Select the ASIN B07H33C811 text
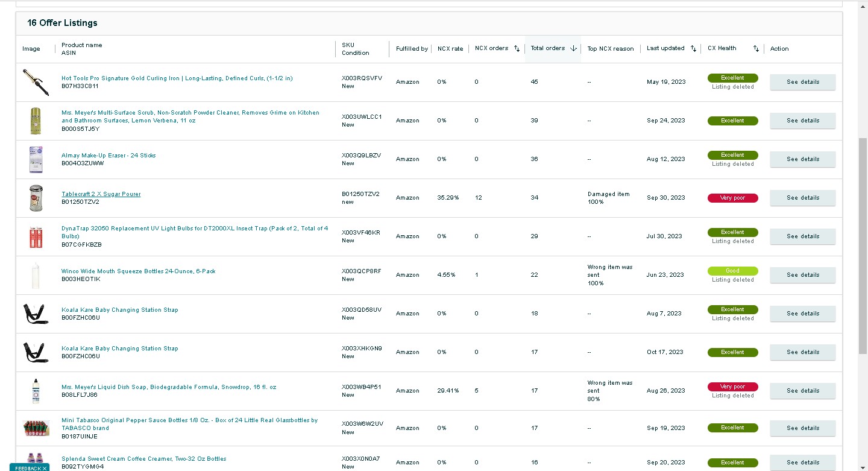This screenshot has height=471, width=868. pos(80,86)
